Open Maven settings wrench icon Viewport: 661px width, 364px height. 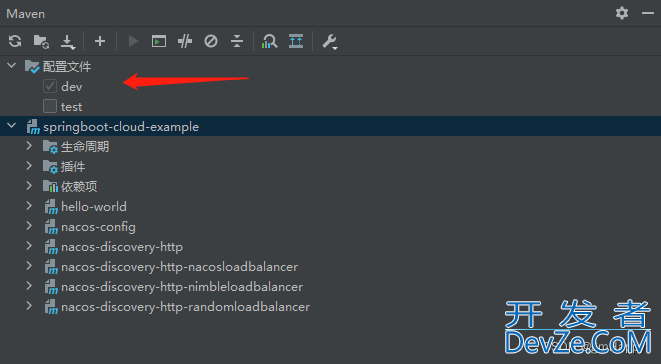(x=330, y=42)
